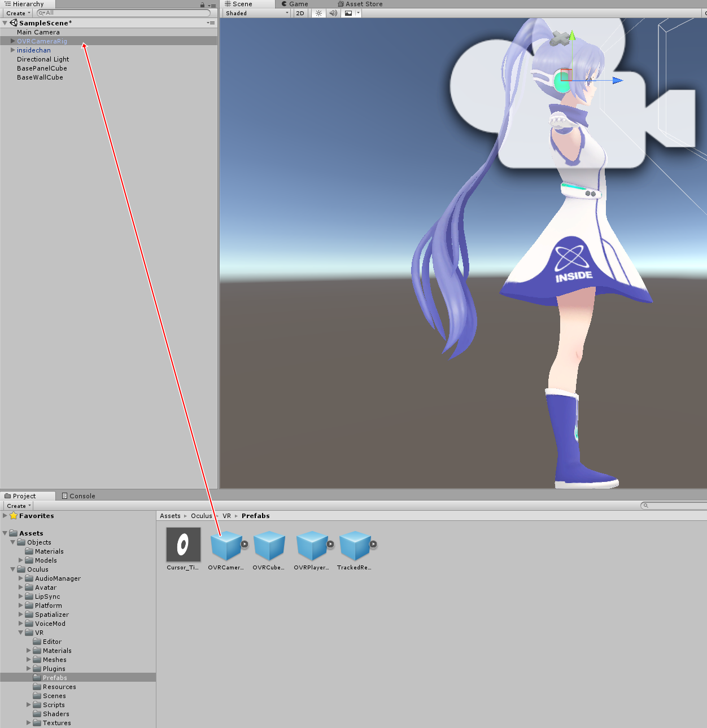Click the camera effects gizmo icon

click(349, 13)
